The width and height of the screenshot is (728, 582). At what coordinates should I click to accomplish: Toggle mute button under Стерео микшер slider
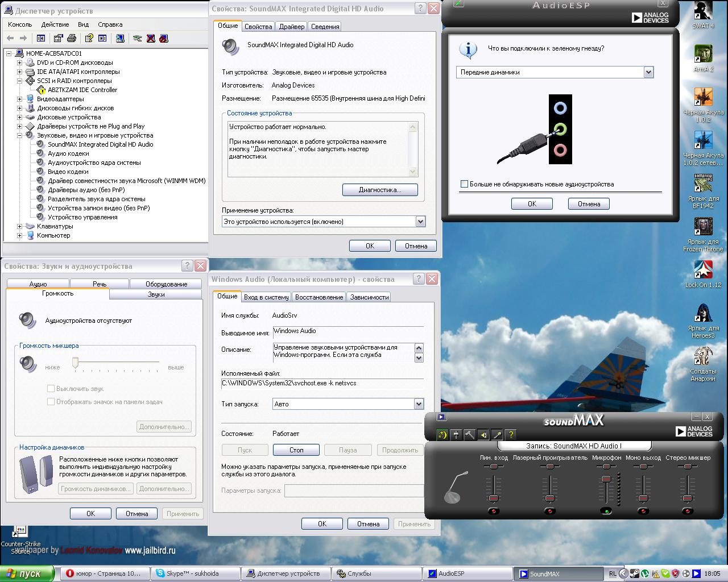coord(688,511)
